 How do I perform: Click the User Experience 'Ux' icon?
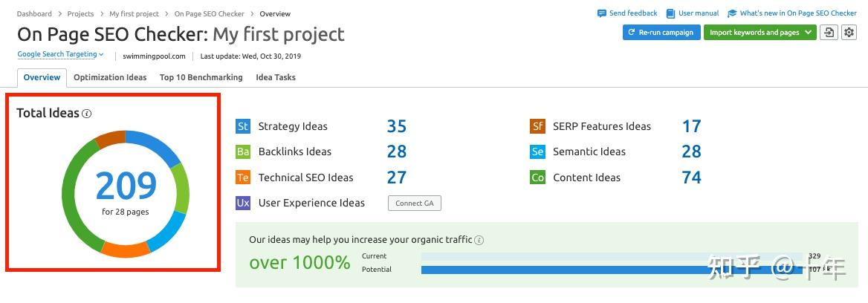[x=243, y=203]
